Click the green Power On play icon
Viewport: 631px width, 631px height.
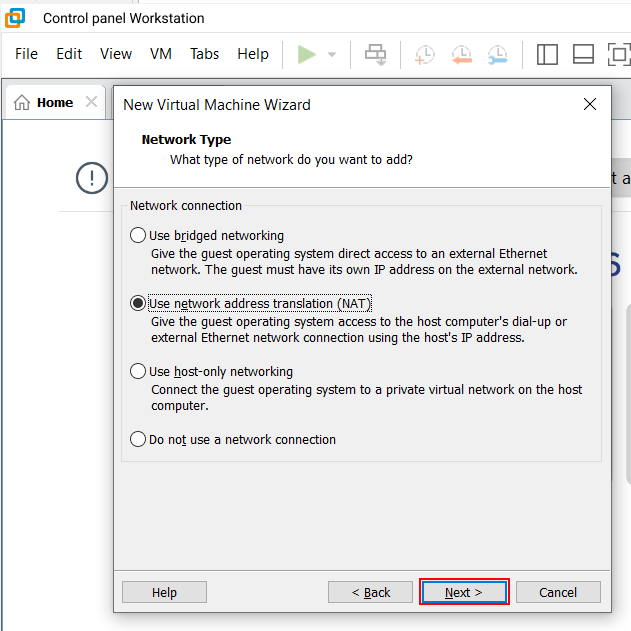pyautogui.click(x=307, y=54)
